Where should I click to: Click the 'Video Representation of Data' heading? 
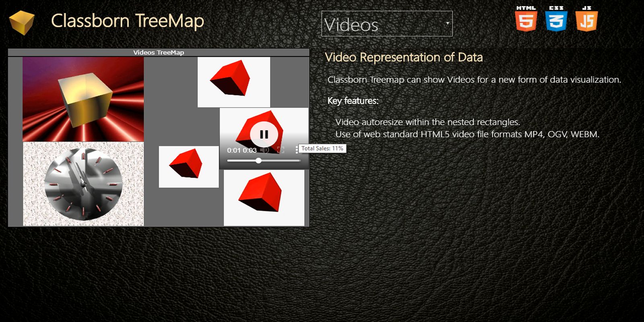404,58
